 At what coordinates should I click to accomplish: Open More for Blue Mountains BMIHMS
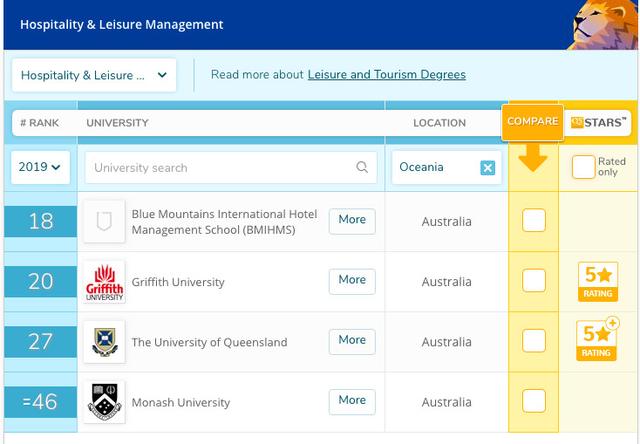tap(352, 221)
